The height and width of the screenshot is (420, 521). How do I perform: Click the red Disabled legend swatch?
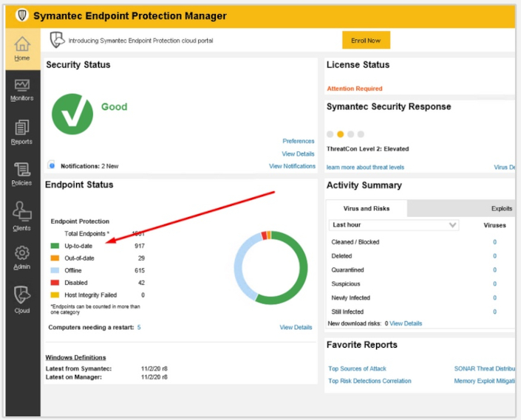pos(55,283)
